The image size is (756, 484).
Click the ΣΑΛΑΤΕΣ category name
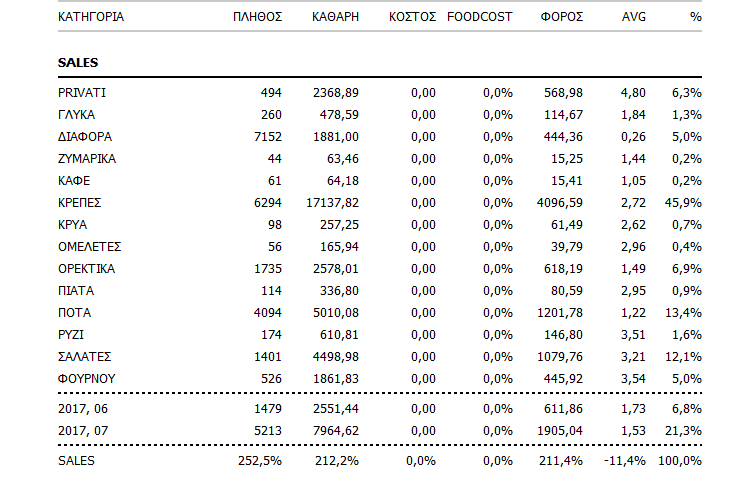coord(84,357)
